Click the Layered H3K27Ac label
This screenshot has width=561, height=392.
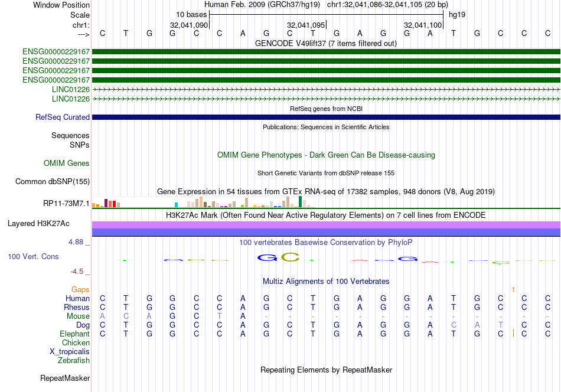[38, 224]
